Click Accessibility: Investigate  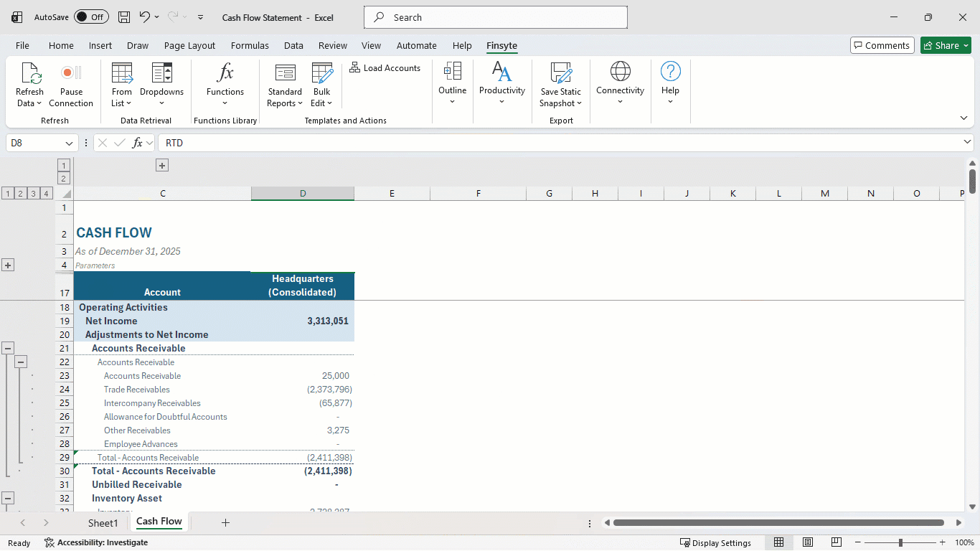tap(96, 542)
